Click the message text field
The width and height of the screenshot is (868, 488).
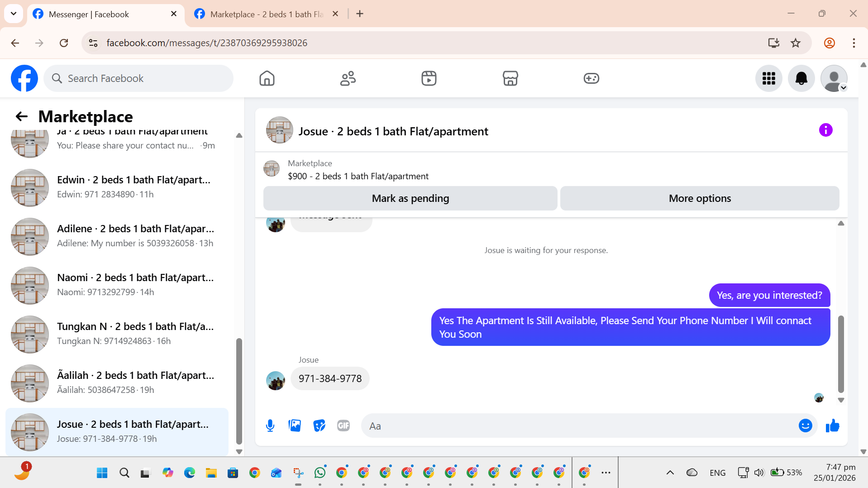(579, 426)
